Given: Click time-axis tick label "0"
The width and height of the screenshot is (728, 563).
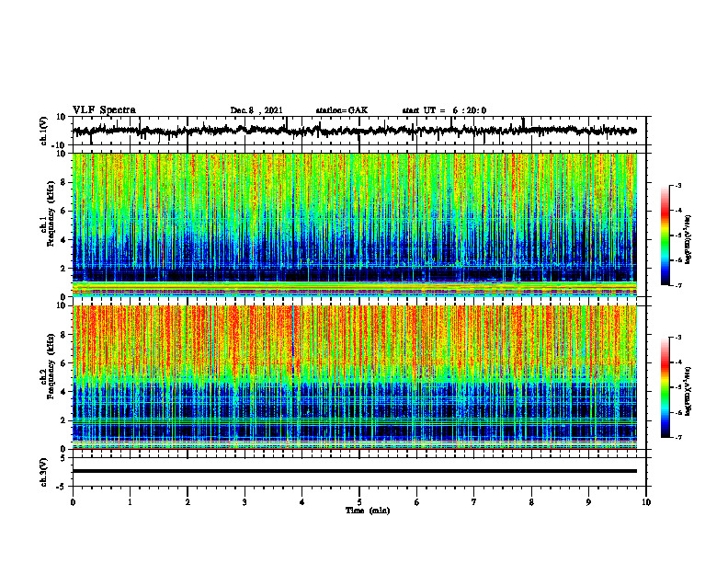Looking at the screenshot, I should [73, 502].
